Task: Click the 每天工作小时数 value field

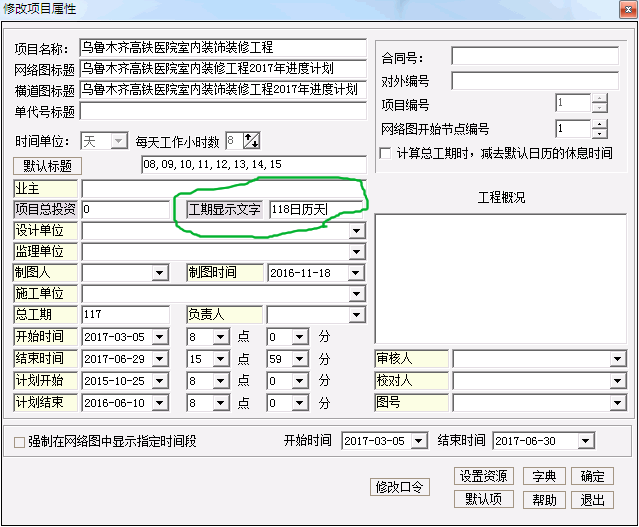Action: tap(234, 141)
